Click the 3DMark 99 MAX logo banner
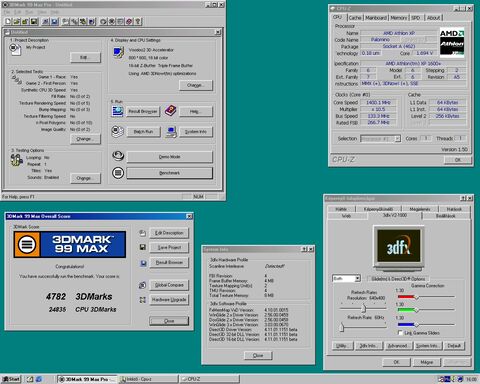Image resolution: width=480 pixels, height=384 pixels. point(70,244)
